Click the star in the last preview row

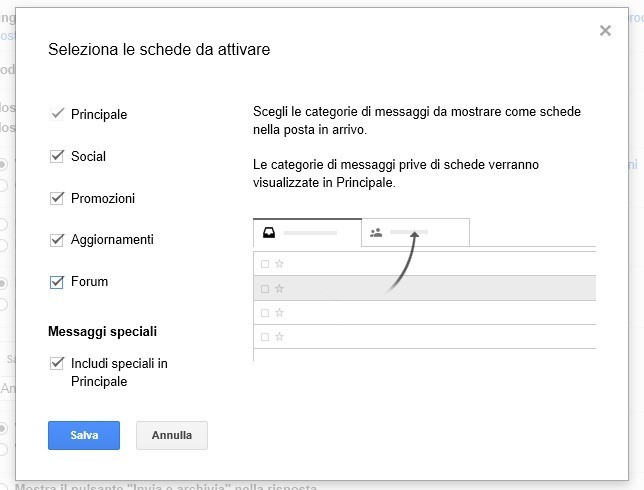coord(280,338)
